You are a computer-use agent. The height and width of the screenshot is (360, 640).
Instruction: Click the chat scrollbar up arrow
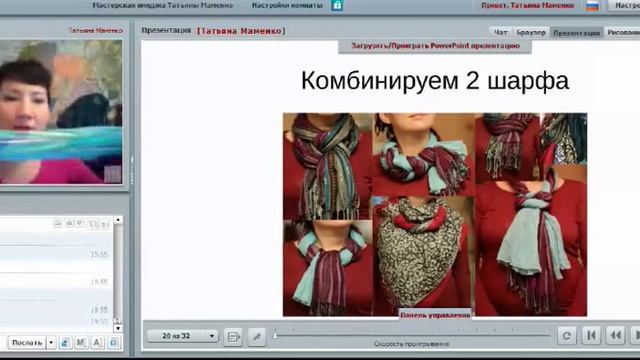tap(118, 220)
